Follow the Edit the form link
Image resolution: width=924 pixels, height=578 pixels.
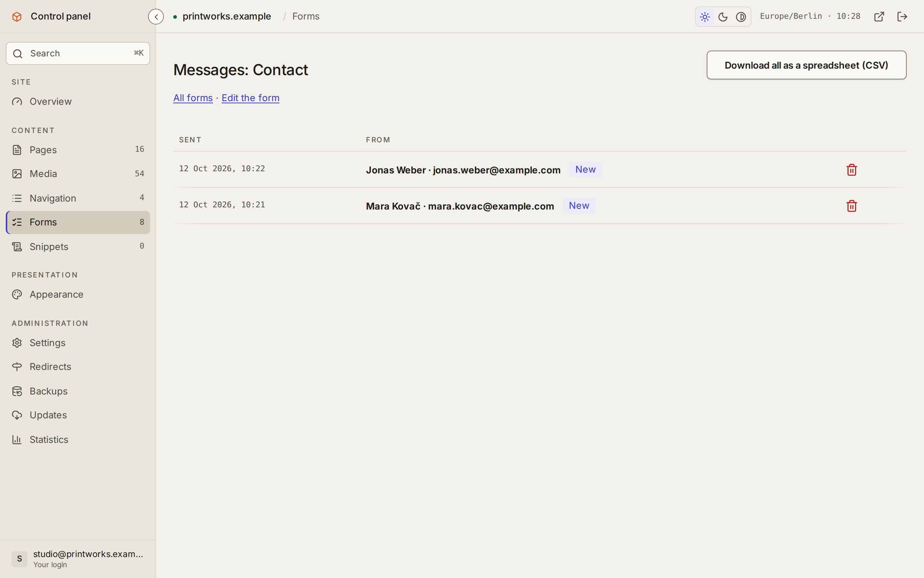click(x=250, y=98)
